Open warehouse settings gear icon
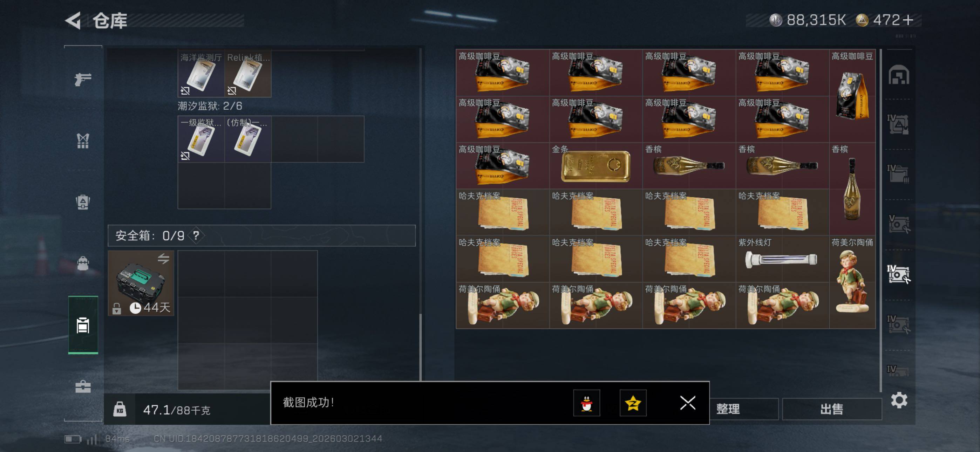Image resolution: width=980 pixels, height=452 pixels. [899, 400]
